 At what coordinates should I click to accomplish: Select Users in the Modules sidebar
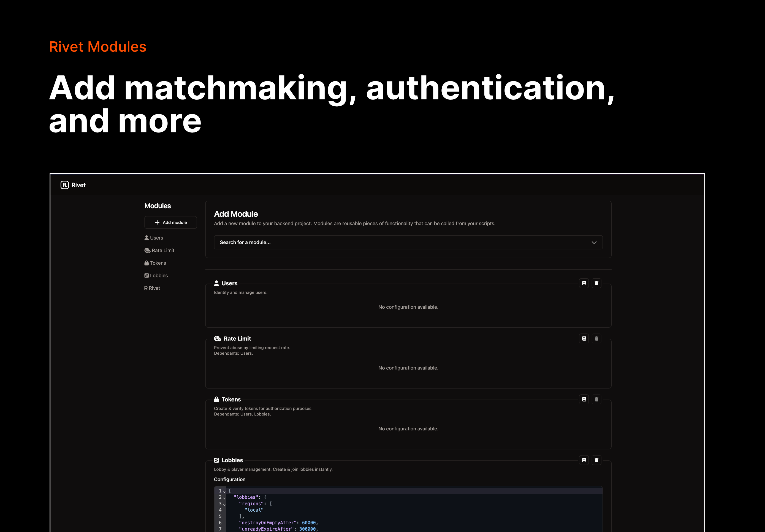click(154, 238)
